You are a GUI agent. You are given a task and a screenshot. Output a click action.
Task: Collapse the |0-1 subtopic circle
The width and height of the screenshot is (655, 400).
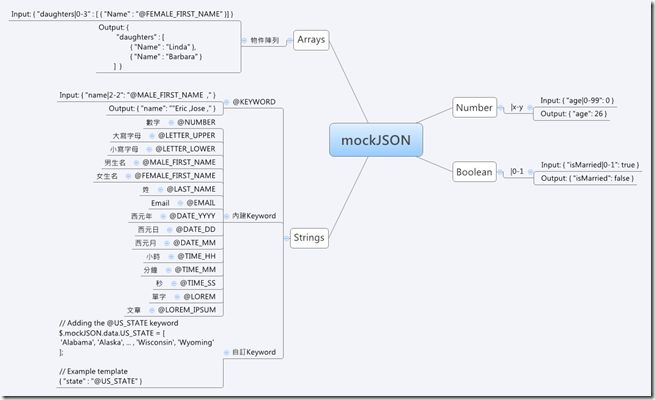tap(530, 172)
